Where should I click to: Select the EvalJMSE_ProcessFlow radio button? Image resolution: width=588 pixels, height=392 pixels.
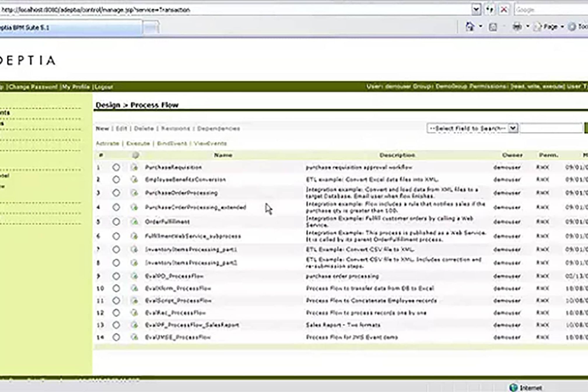click(x=116, y=337)
